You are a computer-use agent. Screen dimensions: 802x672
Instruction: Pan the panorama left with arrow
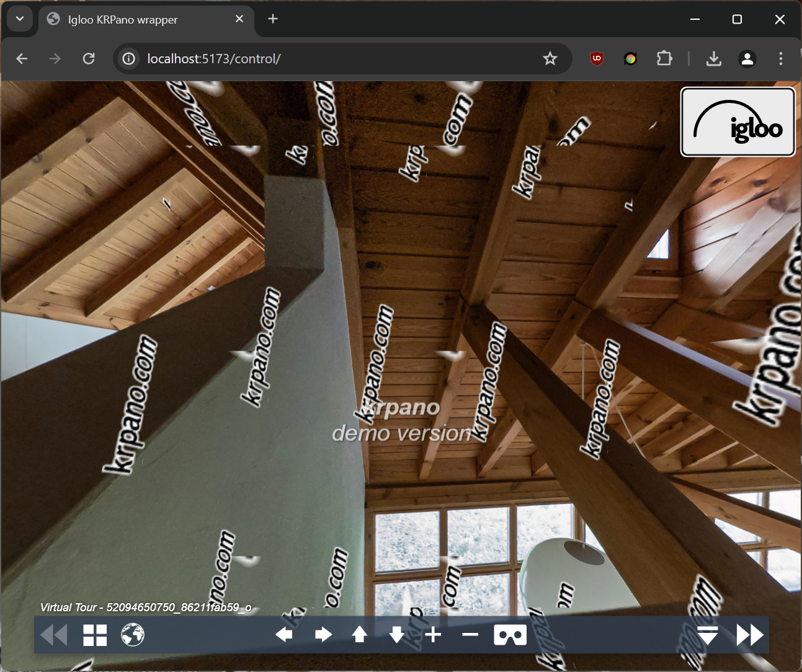pos(284,635)
